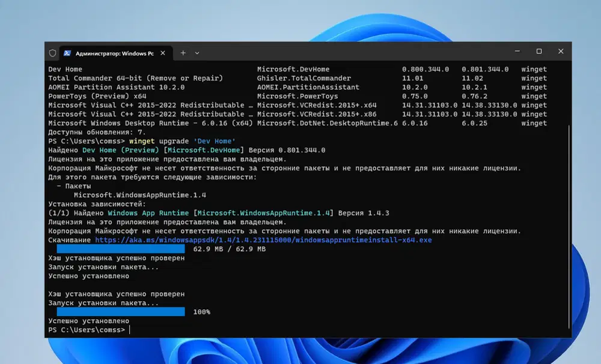Click the Установка зависимостей: line
This screenshot has height=364, width=601.
97,204
